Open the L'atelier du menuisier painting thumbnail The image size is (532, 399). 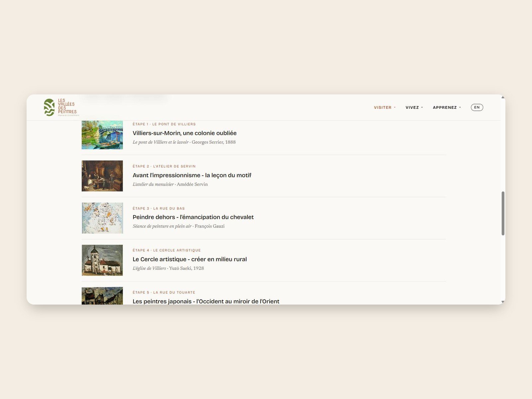tap(102, 176)
